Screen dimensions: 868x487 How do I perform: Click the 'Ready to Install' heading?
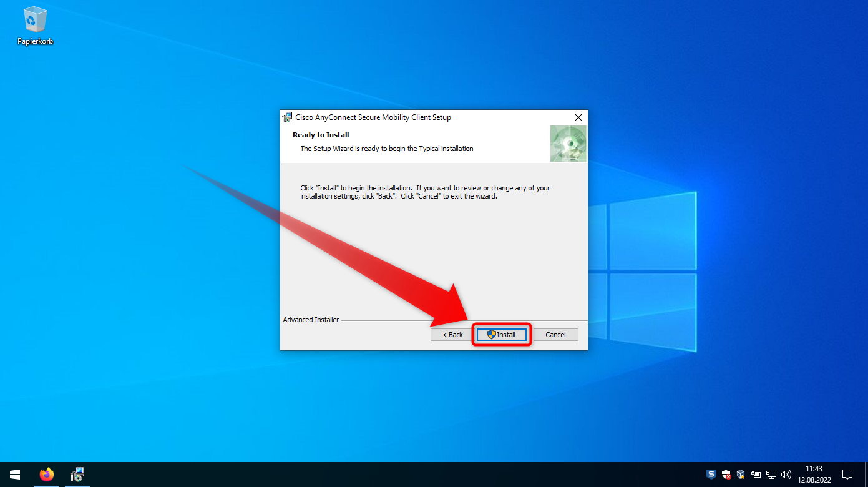coord(321,135)
